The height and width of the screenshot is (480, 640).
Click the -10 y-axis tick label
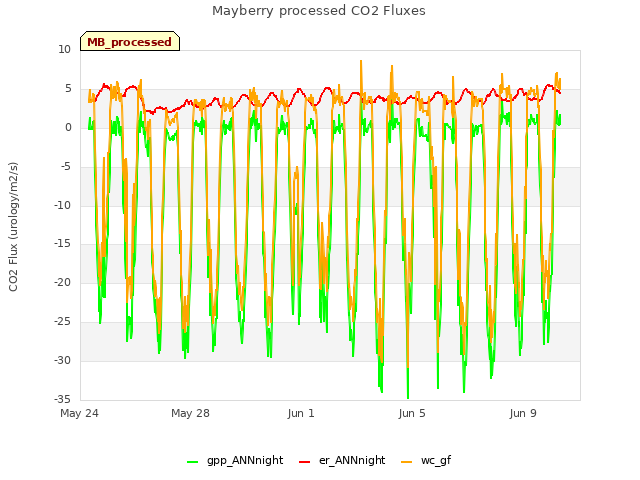pos(62,205)
